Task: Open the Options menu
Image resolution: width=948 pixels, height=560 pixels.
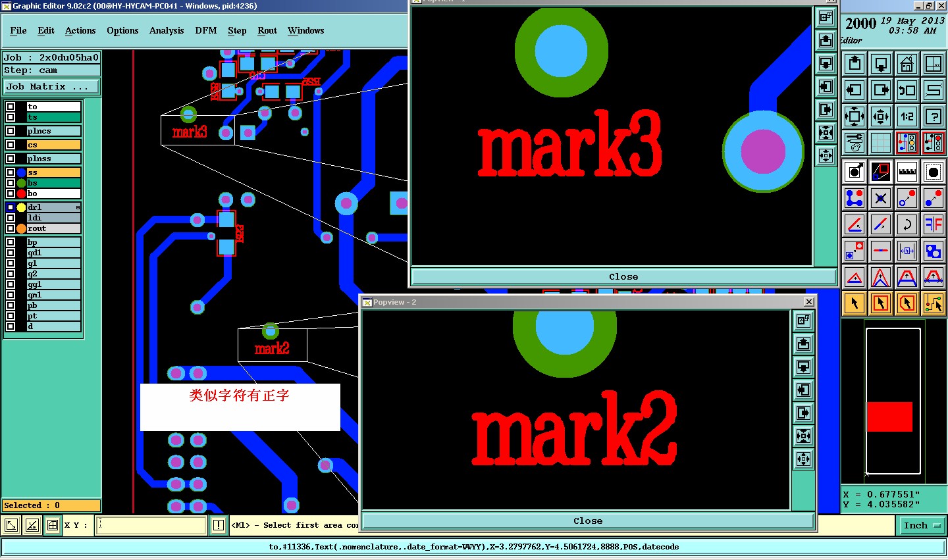Action: tap(122, 30)
